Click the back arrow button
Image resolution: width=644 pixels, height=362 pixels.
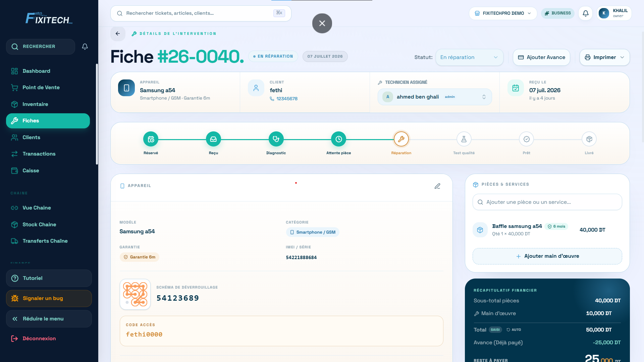pos(118,34)
